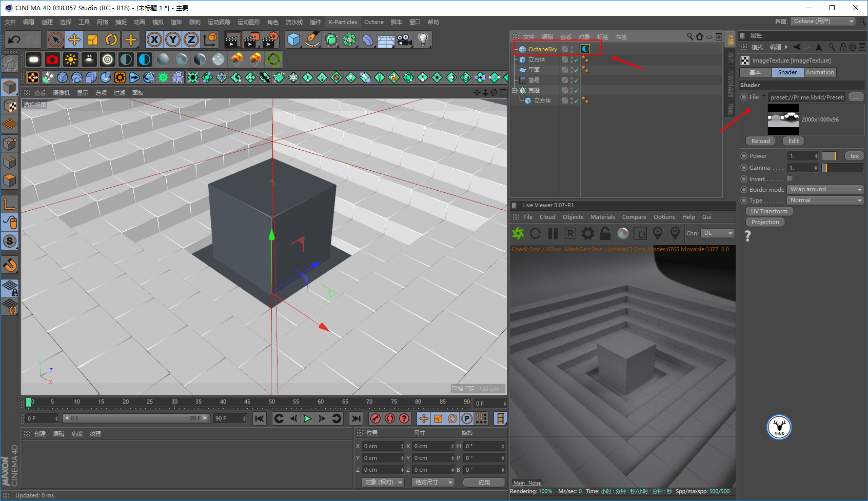Image resolution: width=868 pixels, height=501 pixels.
Task: Click the render to picture viewer clapperboard
Action: pyautogui.click(x=251, y=39)
